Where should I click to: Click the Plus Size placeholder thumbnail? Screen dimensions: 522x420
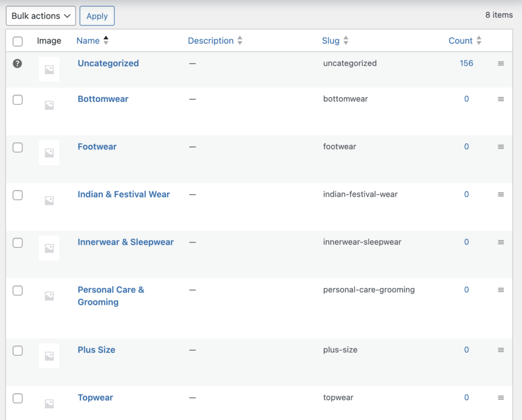tap(49, 356)
